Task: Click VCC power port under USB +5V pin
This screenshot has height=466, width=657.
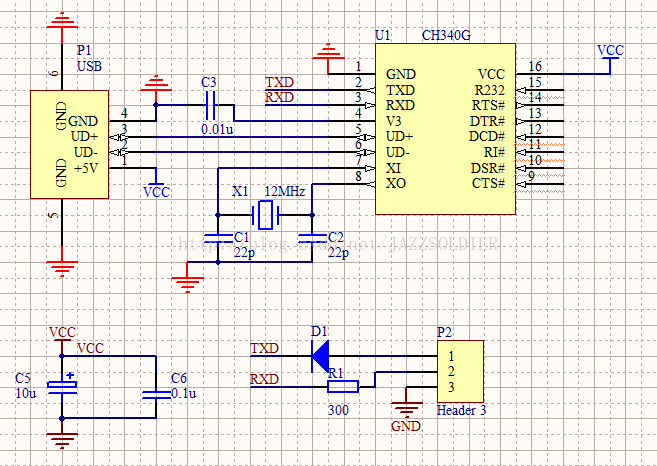Action: pyautogui.click(x=156, y=184)
